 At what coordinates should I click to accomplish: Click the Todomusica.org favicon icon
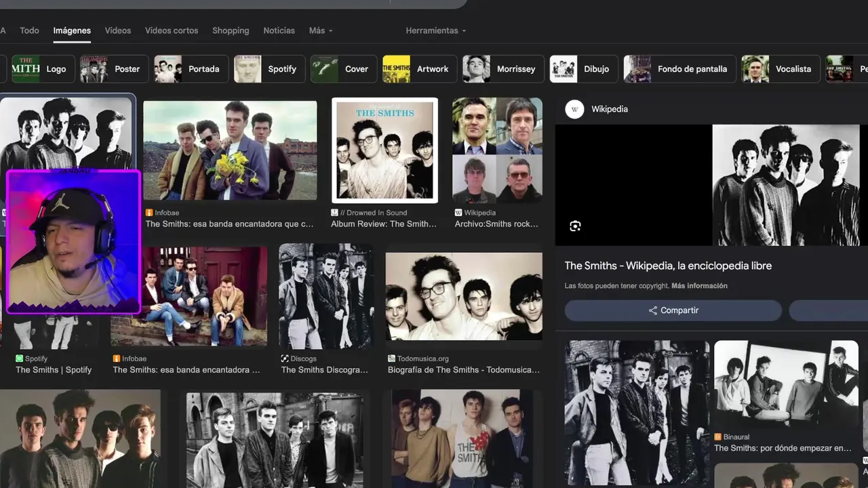tap(391, 359)
